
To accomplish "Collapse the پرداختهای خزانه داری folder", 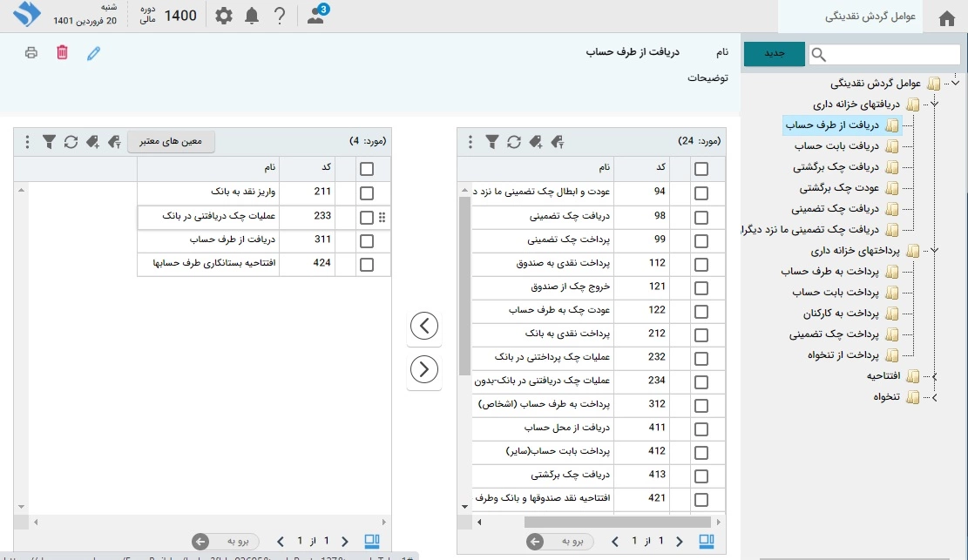I will pyautogui.click(x=934, y=251).
